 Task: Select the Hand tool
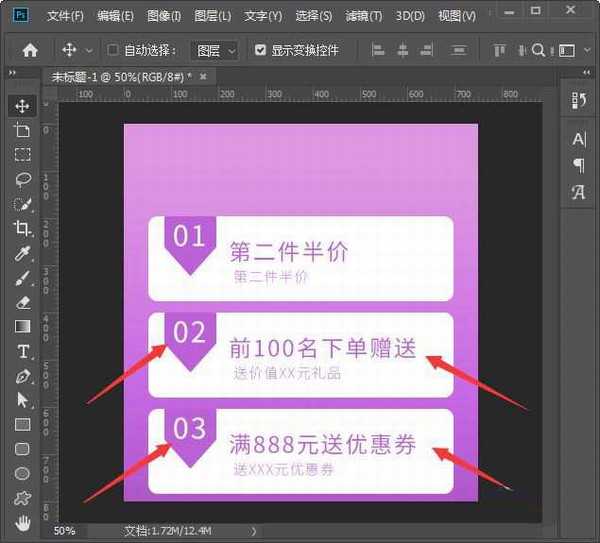pyautogui.click(x=22, y=522)
